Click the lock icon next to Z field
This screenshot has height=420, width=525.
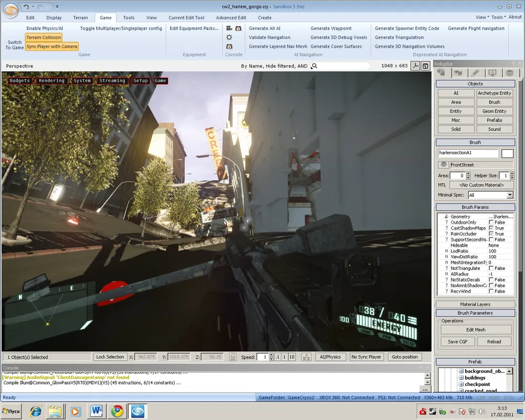tap(233, 357)
